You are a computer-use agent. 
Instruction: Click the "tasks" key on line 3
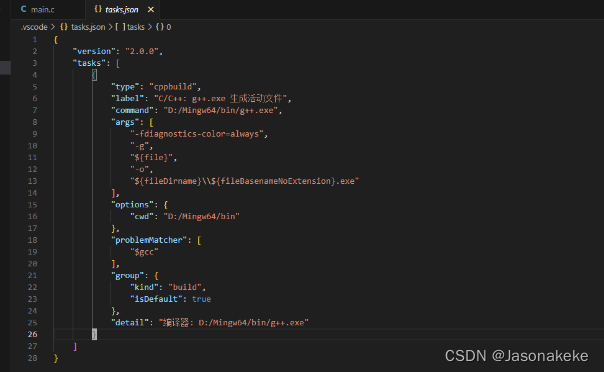coord(89,63)
